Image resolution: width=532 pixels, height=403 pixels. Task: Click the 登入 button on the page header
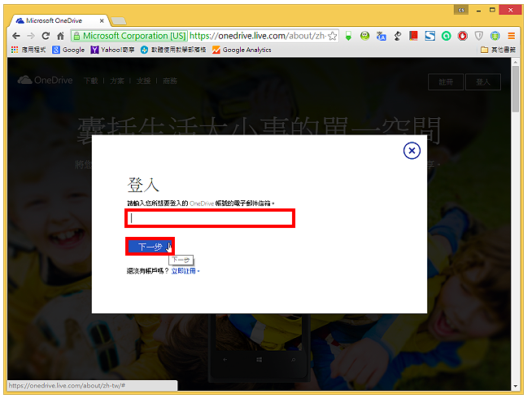click(483, 82)
